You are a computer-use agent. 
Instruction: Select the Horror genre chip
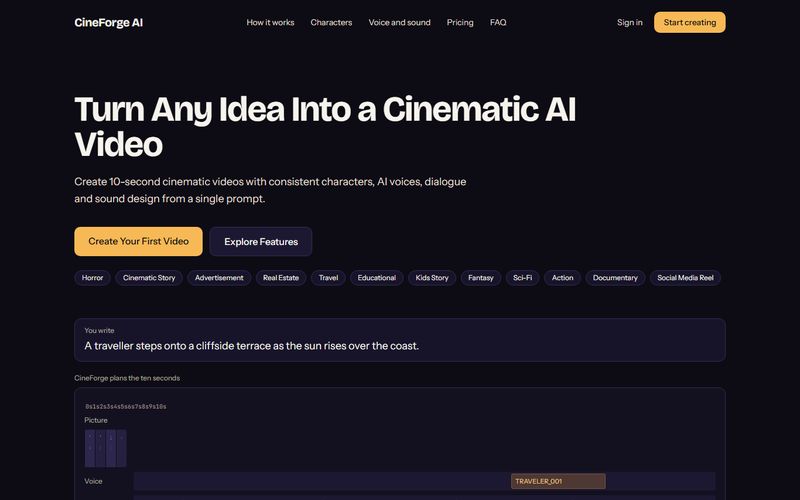point(92,278)
